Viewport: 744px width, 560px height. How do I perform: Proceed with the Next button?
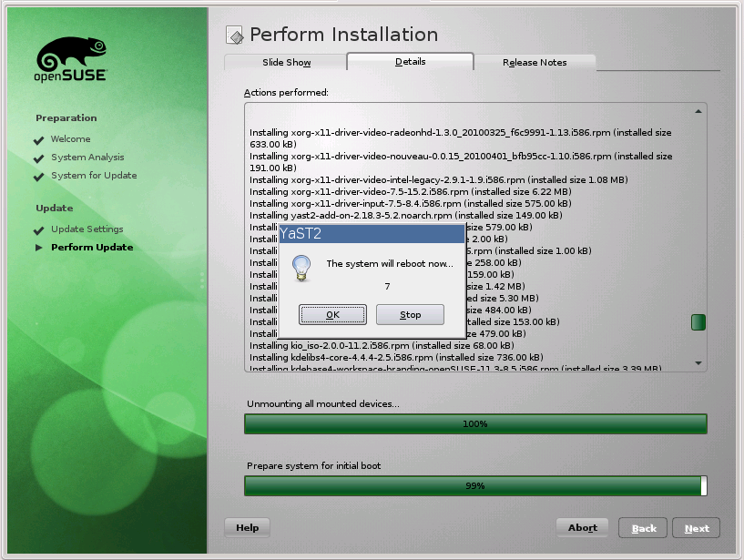point(696,528)
